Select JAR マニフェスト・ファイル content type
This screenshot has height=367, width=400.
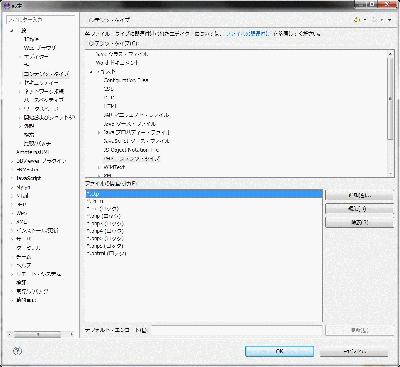136,115
